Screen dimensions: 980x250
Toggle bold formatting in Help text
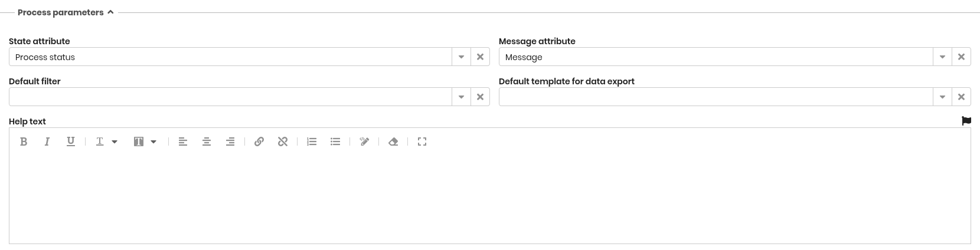pyautogui.click(x=24, y=142)
